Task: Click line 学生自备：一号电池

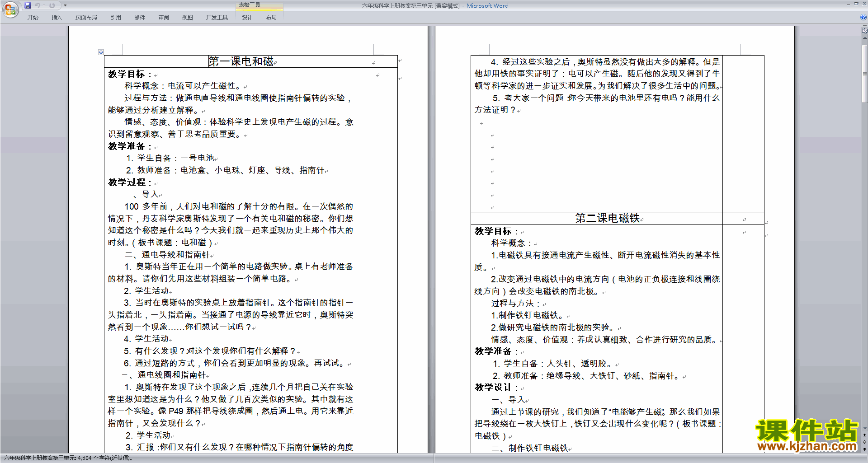Action: click(x=170, y=158)
